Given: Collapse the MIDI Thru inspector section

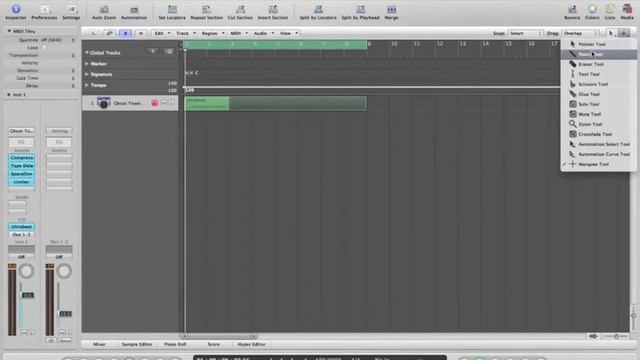Looking at the screenshot, I should coord(9,31).
